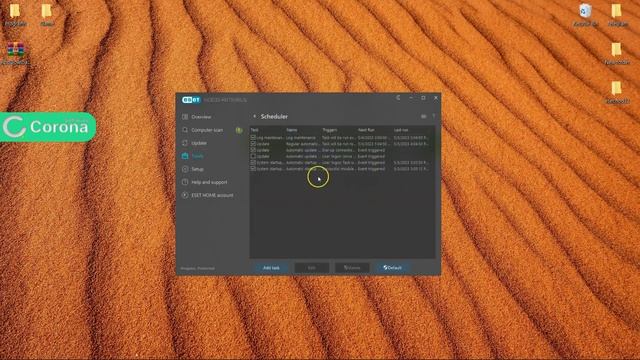This screenshot has height=360, width=640.
Task: Click the Default button
Action: (x=392, y=268)
